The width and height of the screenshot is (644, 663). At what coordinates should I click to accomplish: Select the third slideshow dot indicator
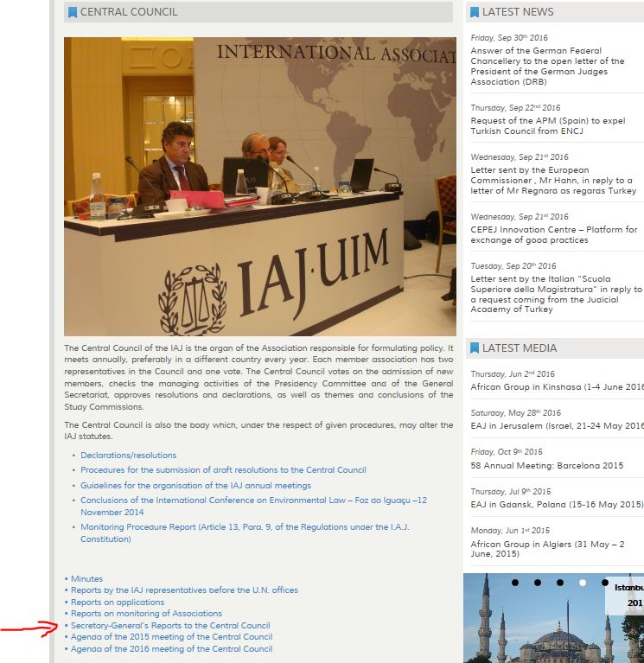(x=560, y=583)
